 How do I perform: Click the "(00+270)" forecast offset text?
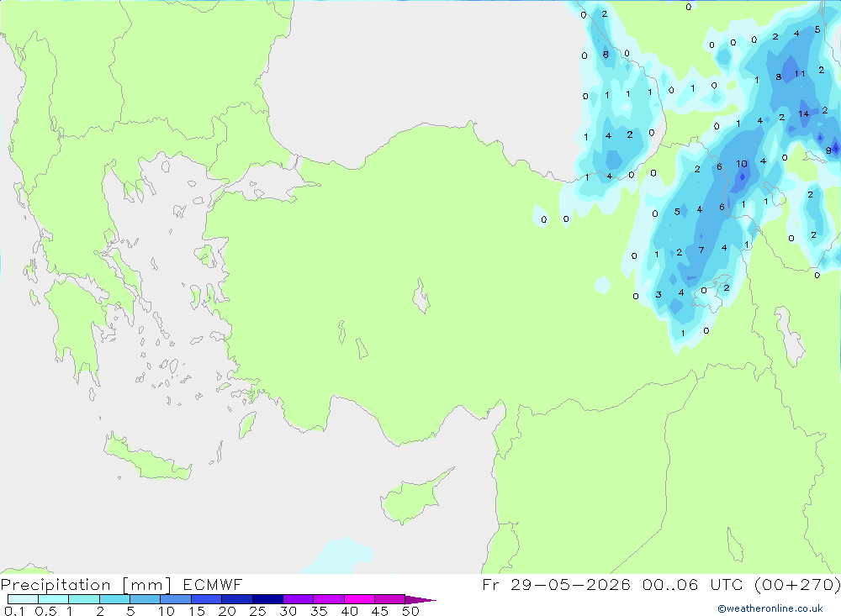797,584
